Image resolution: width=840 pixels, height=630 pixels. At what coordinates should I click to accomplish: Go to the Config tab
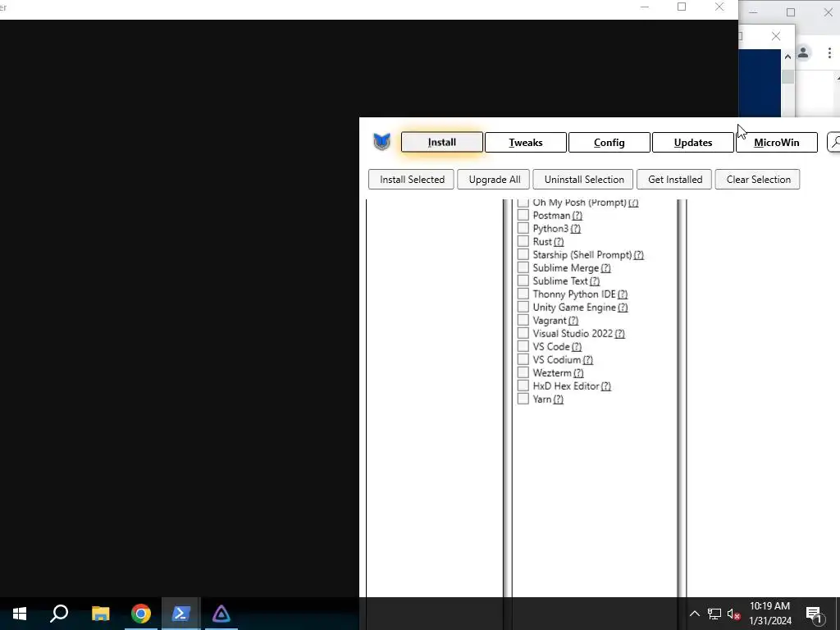tap(609, 143)
